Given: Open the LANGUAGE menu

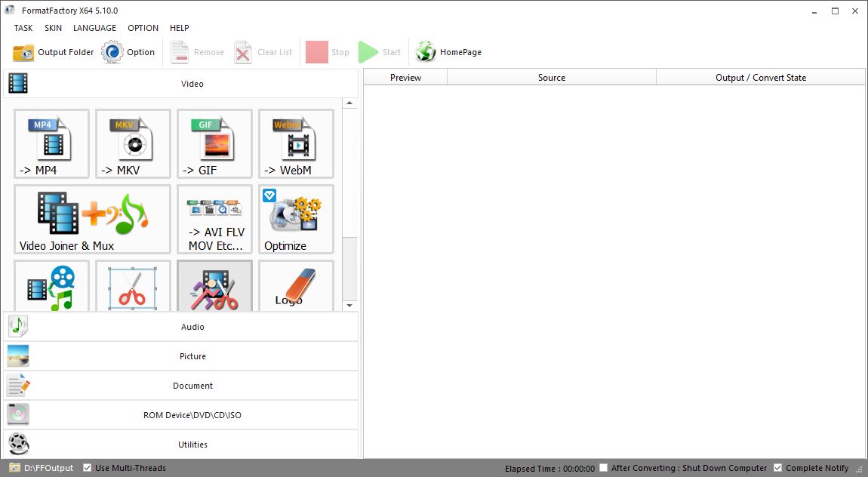Looking at the screenshot, I should tap(94, 28).
